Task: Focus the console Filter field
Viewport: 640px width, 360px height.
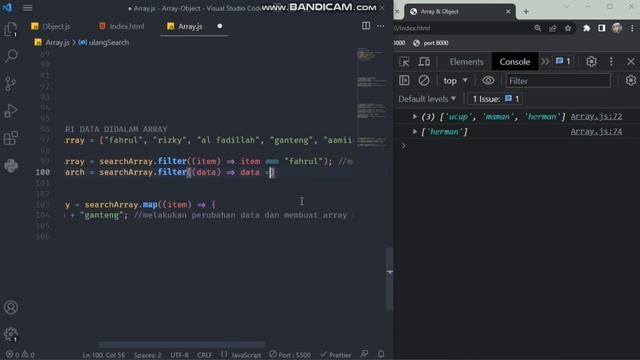Action: point(558,81)
